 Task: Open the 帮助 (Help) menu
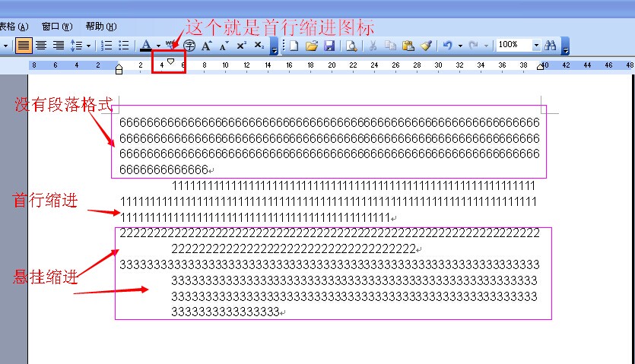(100, 27)
